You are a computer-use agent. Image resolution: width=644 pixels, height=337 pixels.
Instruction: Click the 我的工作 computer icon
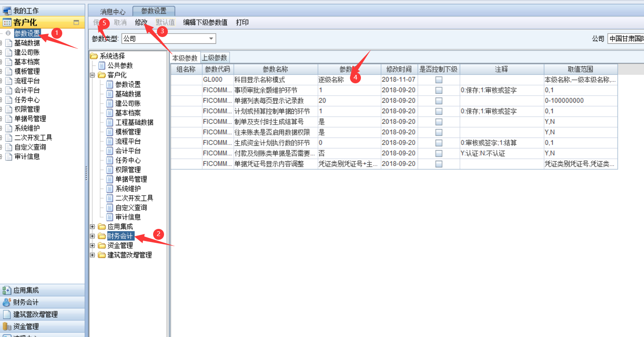7,11
